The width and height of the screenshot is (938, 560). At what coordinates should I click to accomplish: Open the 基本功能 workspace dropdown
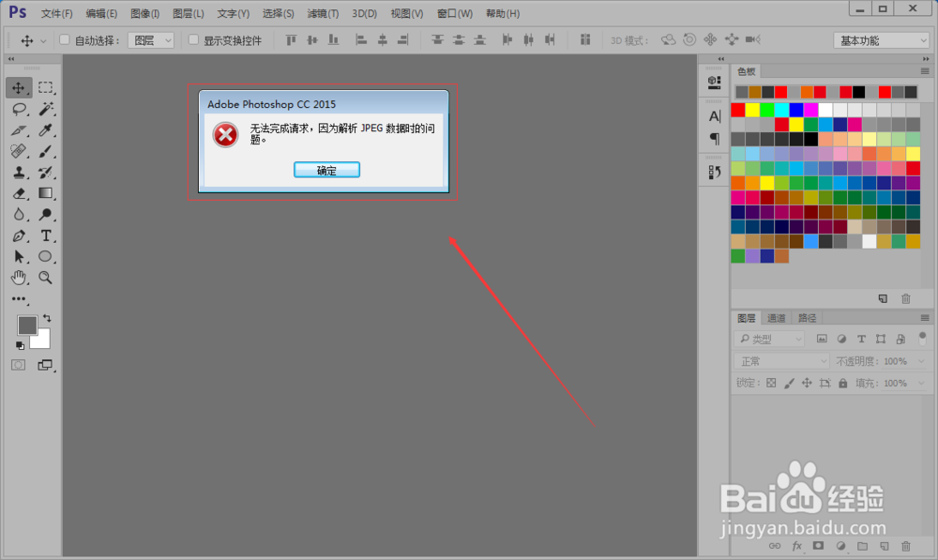click(x=881, y=40)
